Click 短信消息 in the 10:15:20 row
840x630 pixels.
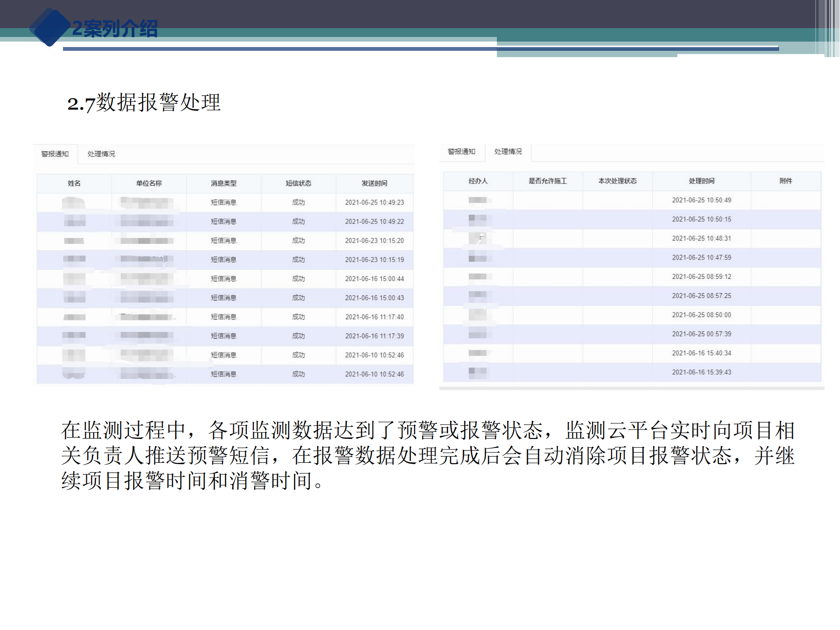pos(224,241)
